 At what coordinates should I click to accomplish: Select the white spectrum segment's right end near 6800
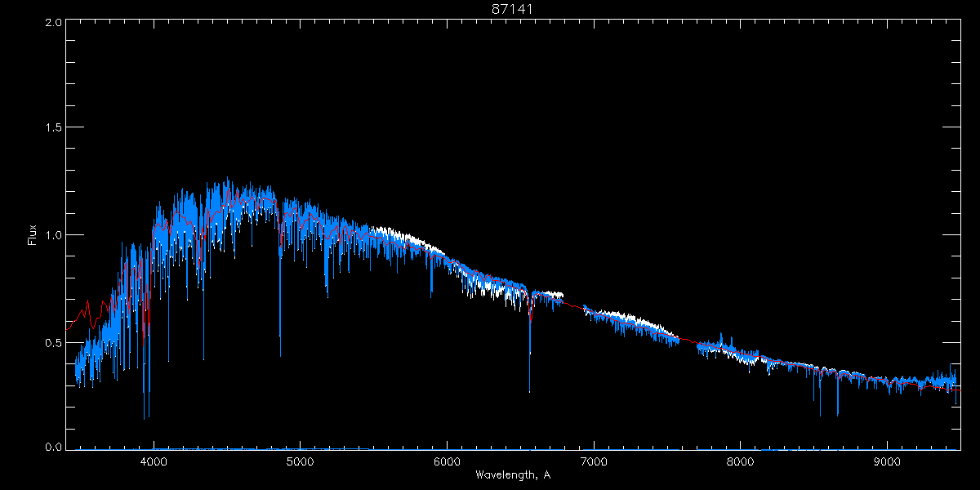tap(563, 295)
